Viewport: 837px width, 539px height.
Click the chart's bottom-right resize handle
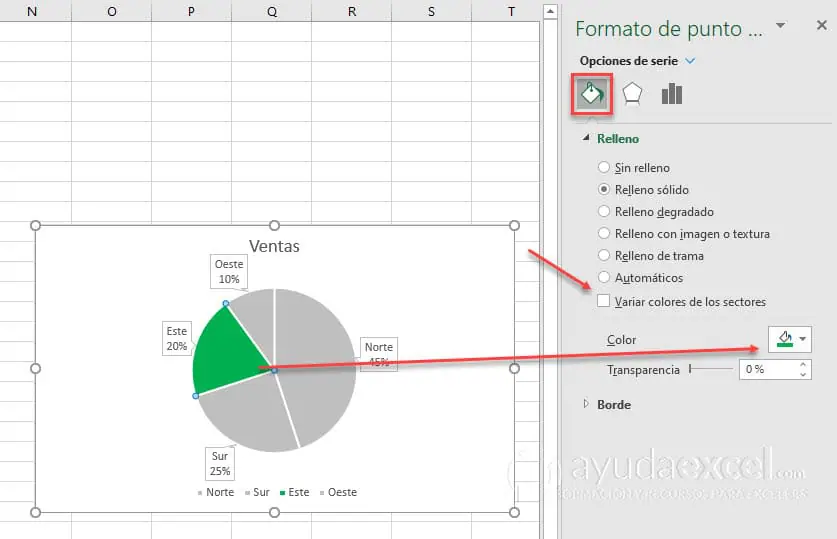pyautogui.click(x=514, y=512)
